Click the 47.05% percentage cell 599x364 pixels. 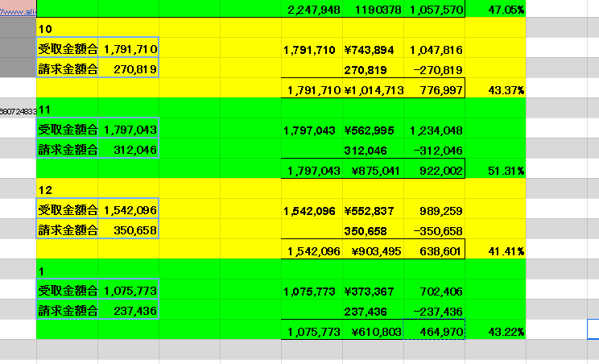tap(495, 9)
